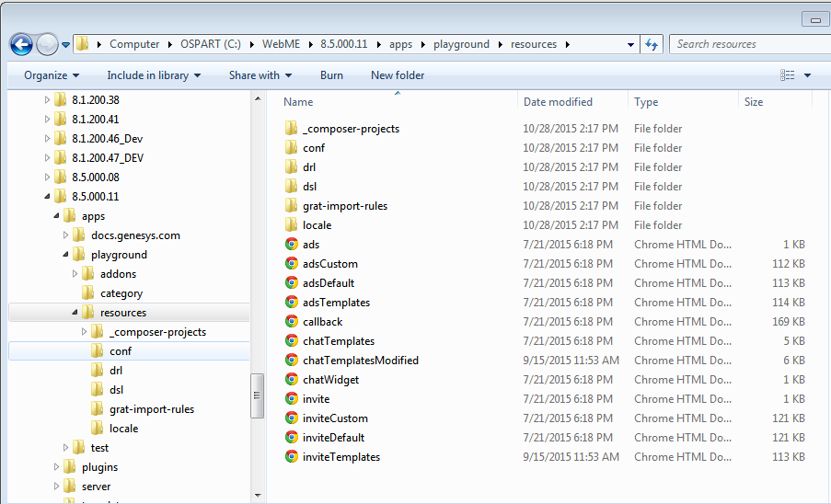The height and width of the screenshot is (504, 831).
Task: Click the change view icon
Action: (x=787, y=75)
